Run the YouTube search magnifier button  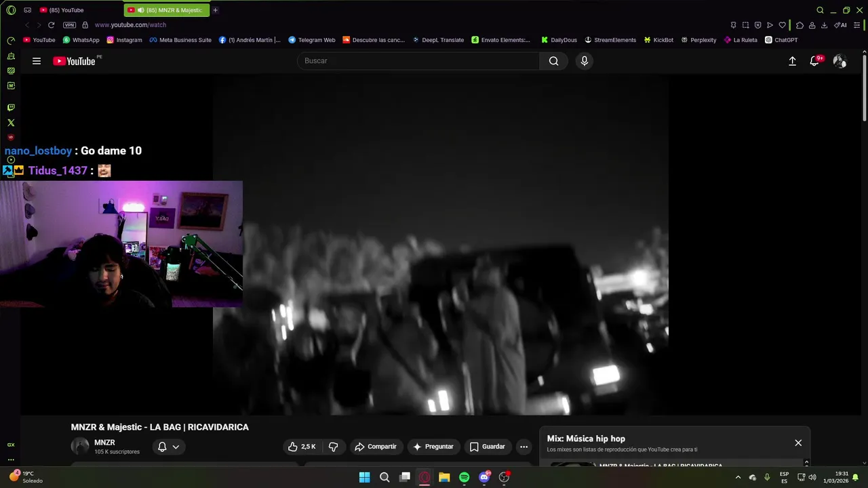tap(554, 61)
